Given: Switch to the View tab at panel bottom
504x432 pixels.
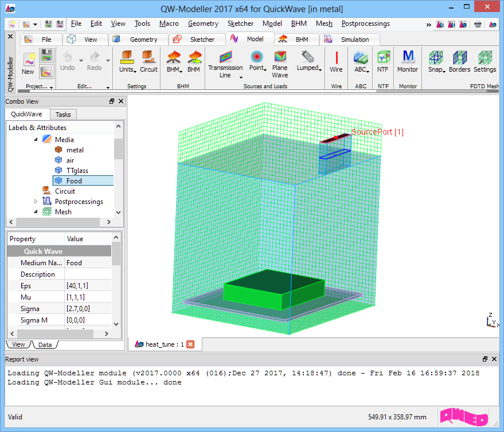Looking at the screenshot, I should (18, 344).
